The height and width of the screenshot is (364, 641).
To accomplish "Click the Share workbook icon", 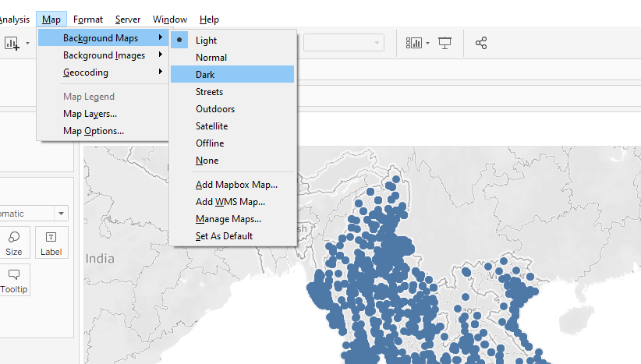I will (481, 43).
